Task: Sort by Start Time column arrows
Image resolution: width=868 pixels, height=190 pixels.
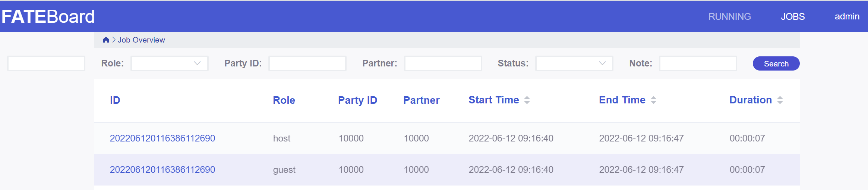Action: point(527,100)
